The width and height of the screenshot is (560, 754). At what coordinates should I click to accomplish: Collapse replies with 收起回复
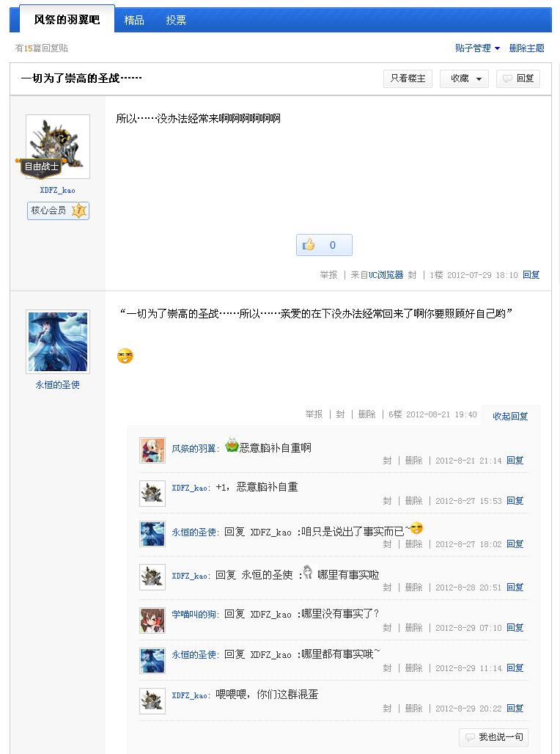coord(510,416)
